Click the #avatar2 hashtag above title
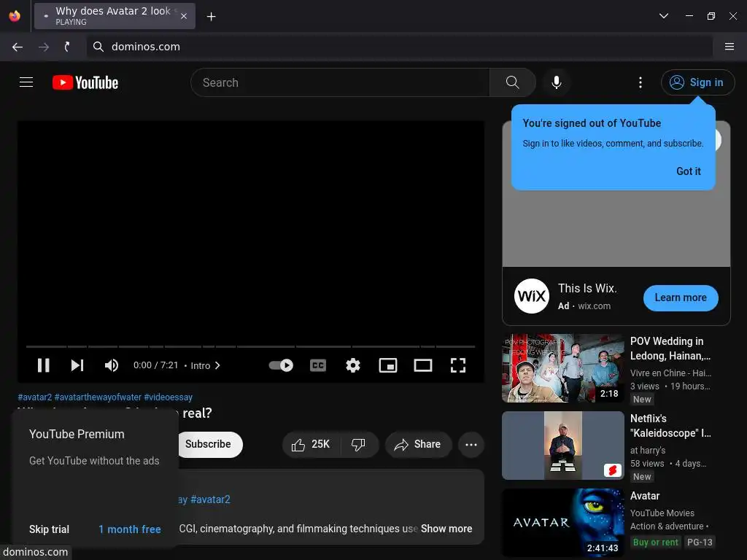The image size is (747, 560). pyautogui.click(x=35, y=397)
